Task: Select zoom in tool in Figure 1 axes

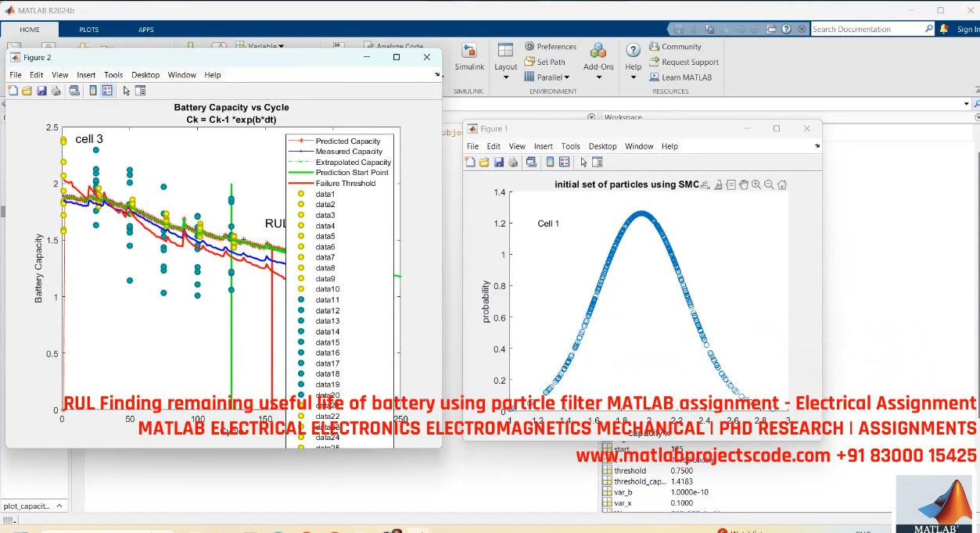Action: pyautogui.click(x=756, y=184)
